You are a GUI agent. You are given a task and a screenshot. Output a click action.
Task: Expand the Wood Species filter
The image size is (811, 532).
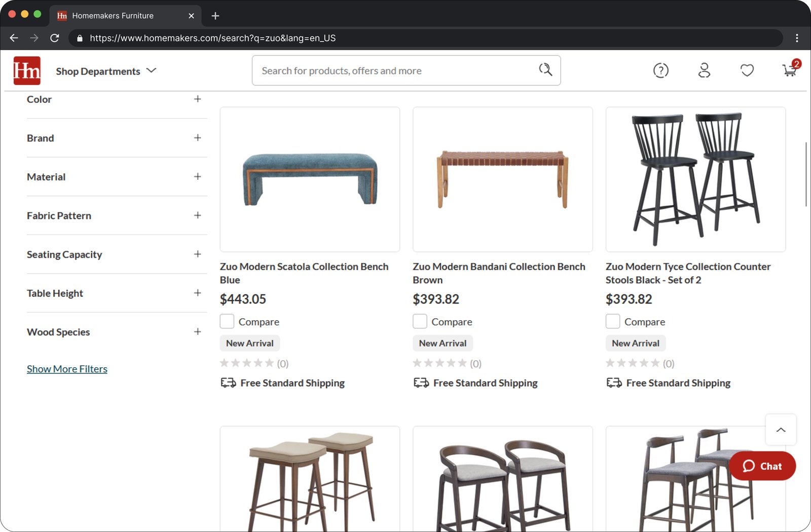(x=198, y=331)
